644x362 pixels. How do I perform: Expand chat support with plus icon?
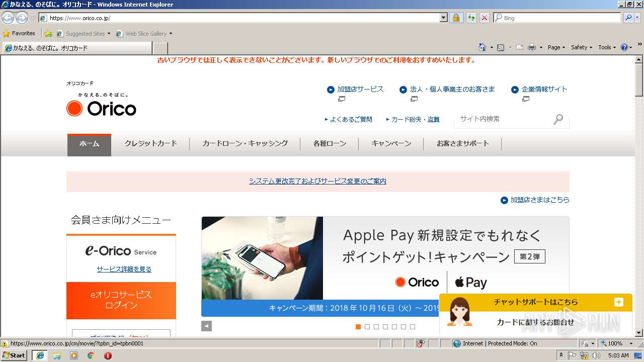click(x=619, y=302)
